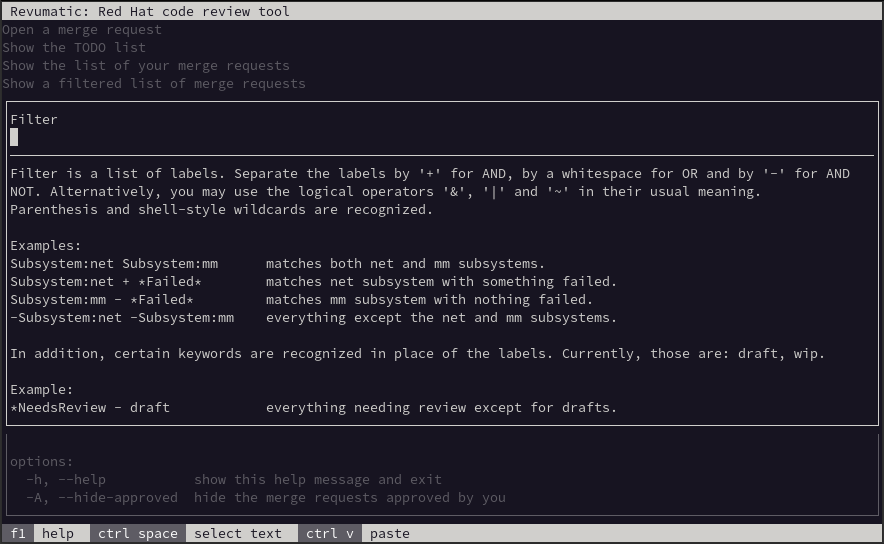Choose 'Show the TODO list' entry

coord(74,48)
